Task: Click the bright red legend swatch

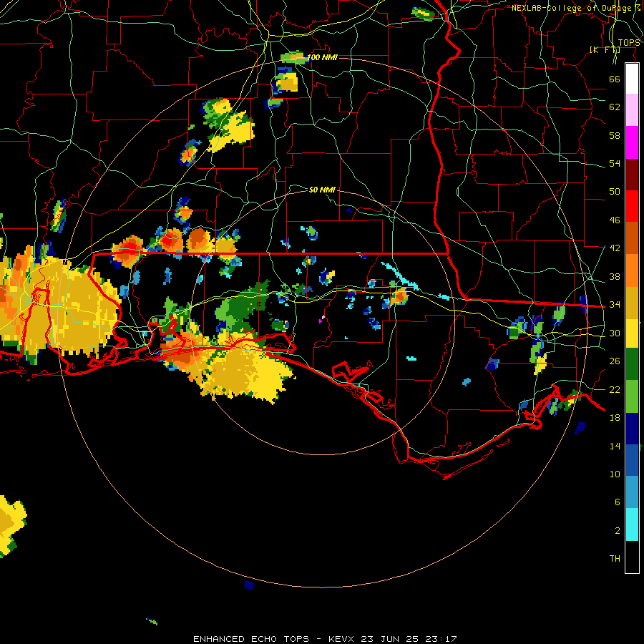Action: (x=632, y=206)
